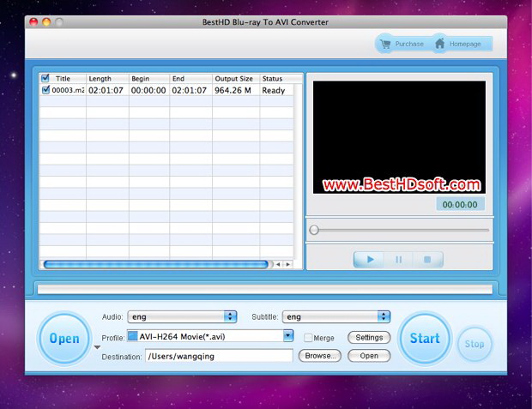
Task: Toggle the select-all checkbox in Title header
Action: tap(45, 78)
